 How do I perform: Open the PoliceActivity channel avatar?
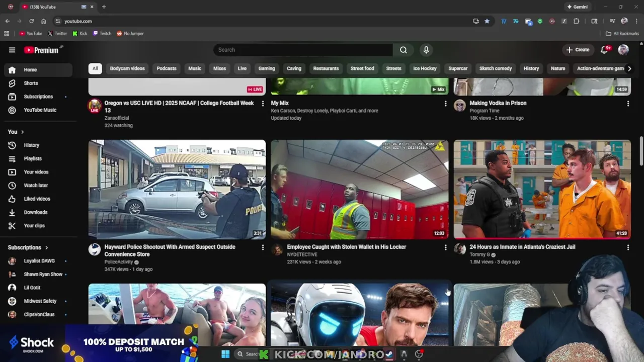pyautogui.click(x=95, y=249)
